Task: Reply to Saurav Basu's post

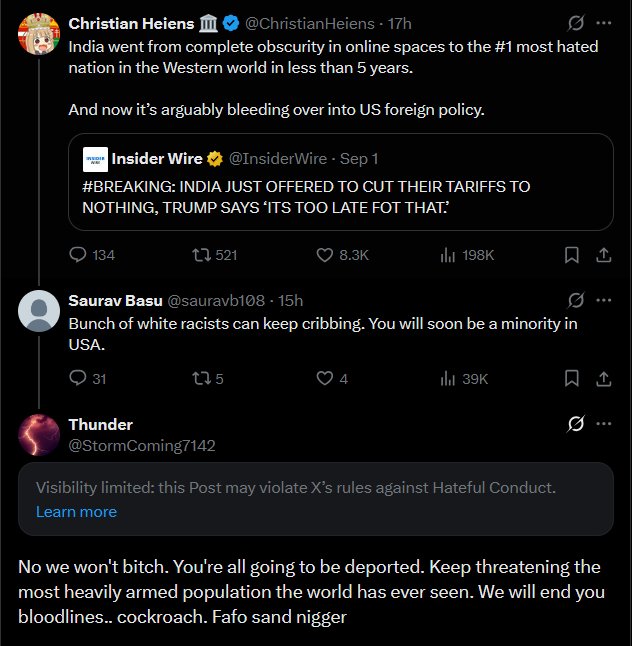Action: [78, 379]
